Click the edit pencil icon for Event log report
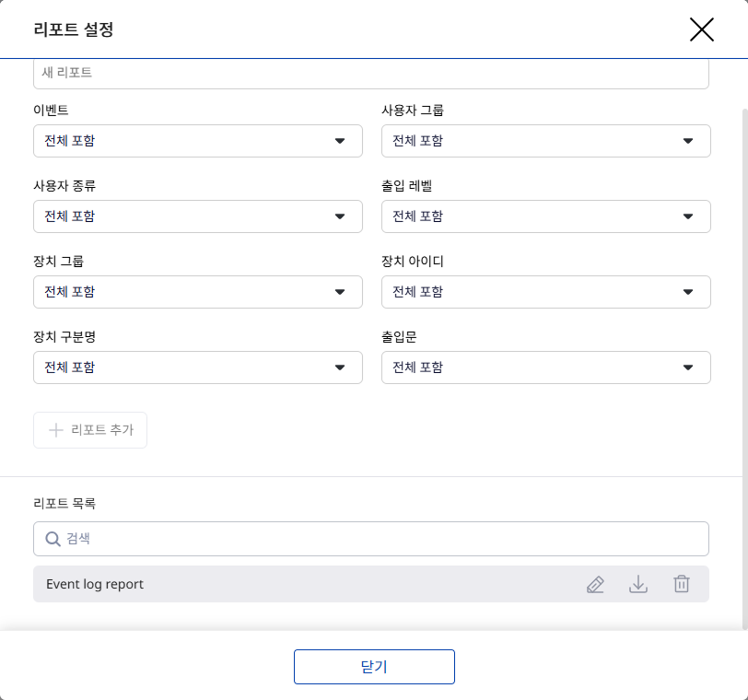Screen dimensions: 748x700 click(x=595, y=584)
